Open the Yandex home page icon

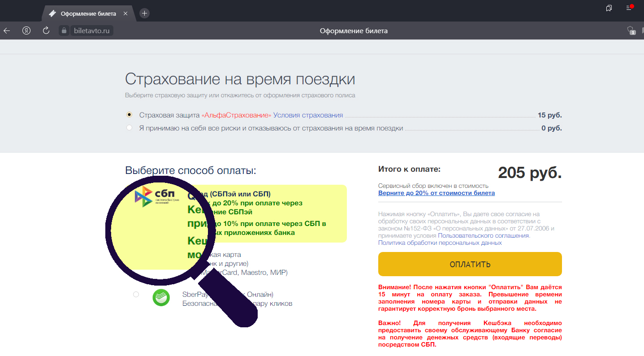click(26, 30)
